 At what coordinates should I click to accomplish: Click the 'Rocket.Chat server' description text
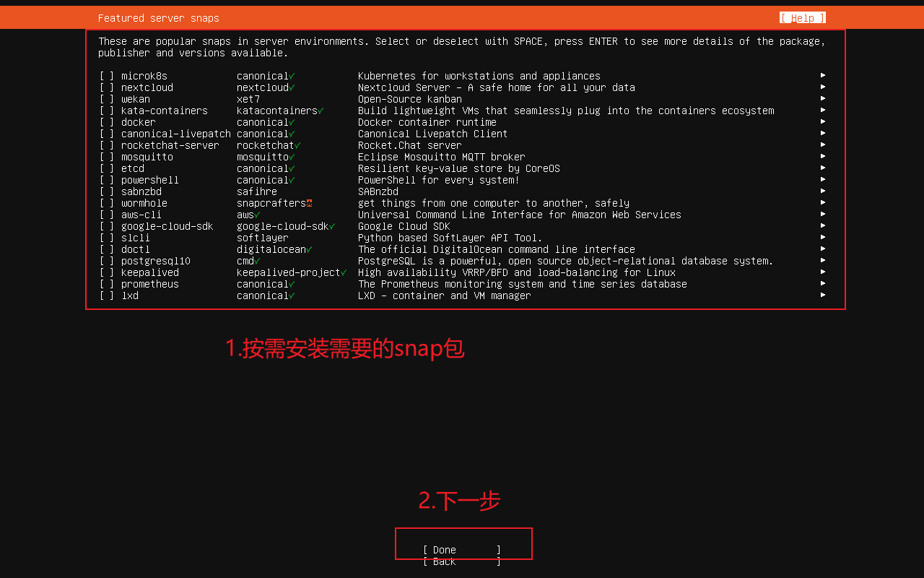(410, 145)
